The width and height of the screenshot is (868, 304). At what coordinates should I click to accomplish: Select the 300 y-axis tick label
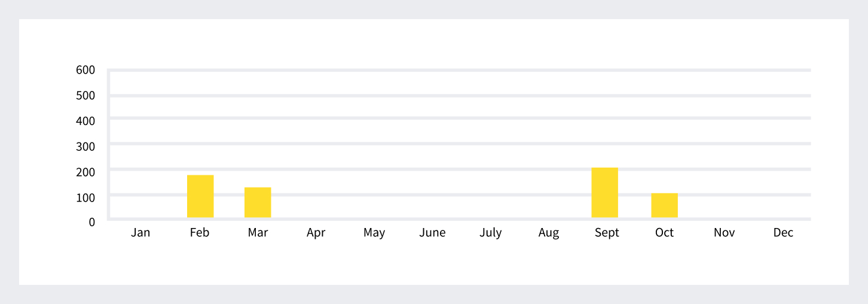pos(85,146)
